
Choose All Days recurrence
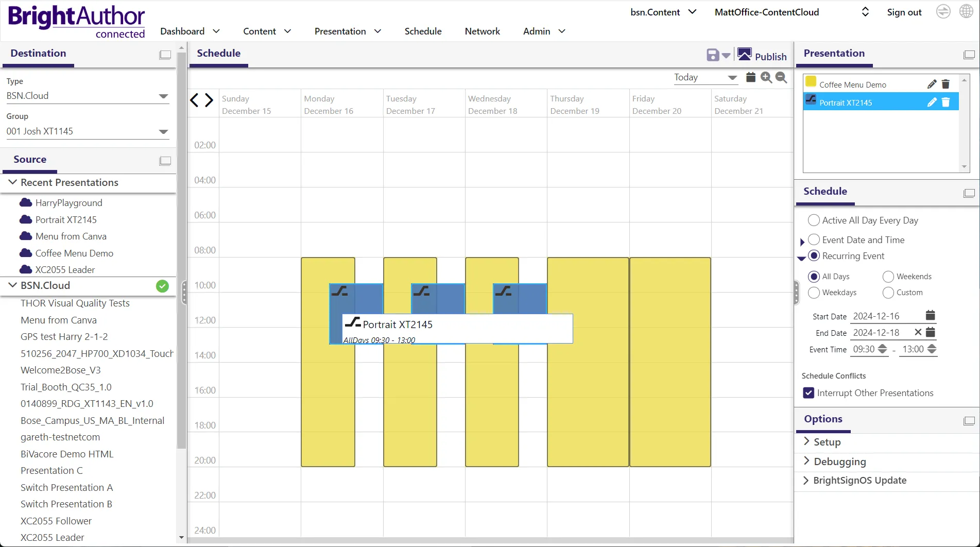coord(814,277)
